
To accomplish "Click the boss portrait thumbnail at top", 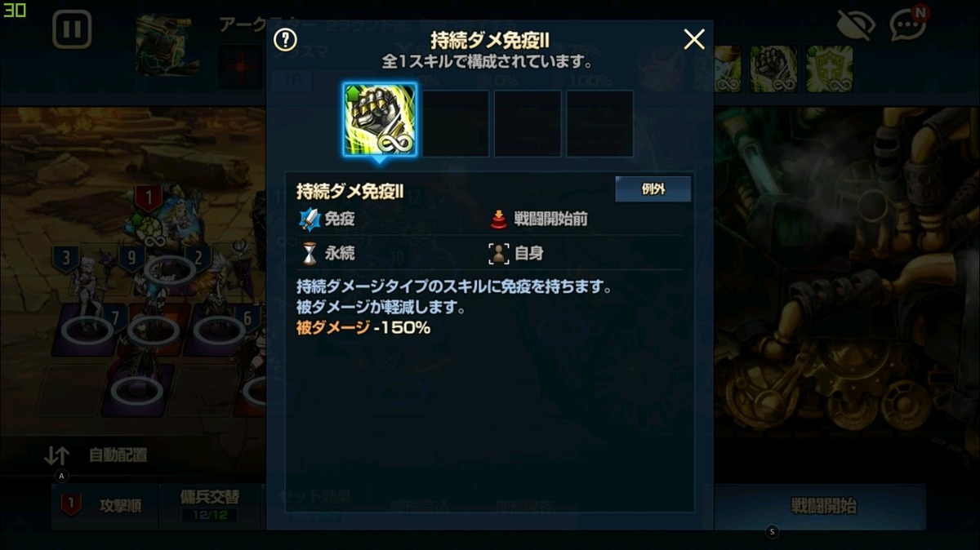I will click(163, 47).
